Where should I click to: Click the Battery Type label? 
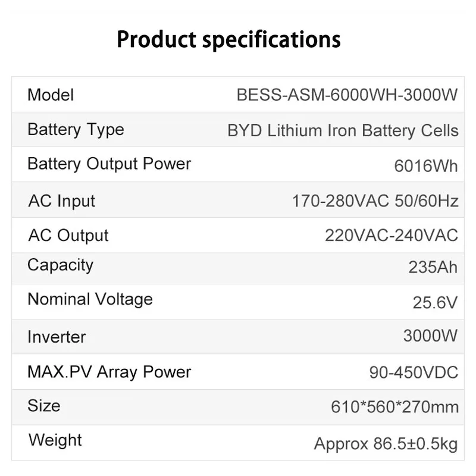pyautogui.click(x=76, y=130)
